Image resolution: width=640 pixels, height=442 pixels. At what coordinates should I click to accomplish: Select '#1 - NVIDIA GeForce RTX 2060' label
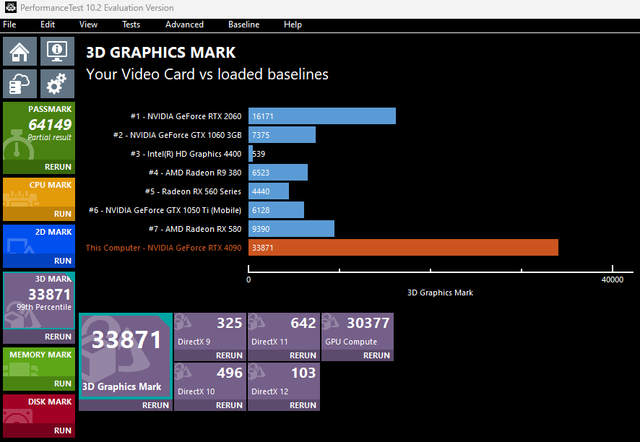click(186, 116)
